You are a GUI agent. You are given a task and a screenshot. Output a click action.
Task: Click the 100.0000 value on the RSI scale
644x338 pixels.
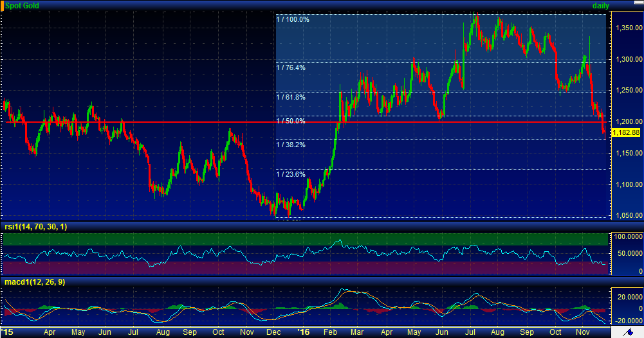click(627, 237)
